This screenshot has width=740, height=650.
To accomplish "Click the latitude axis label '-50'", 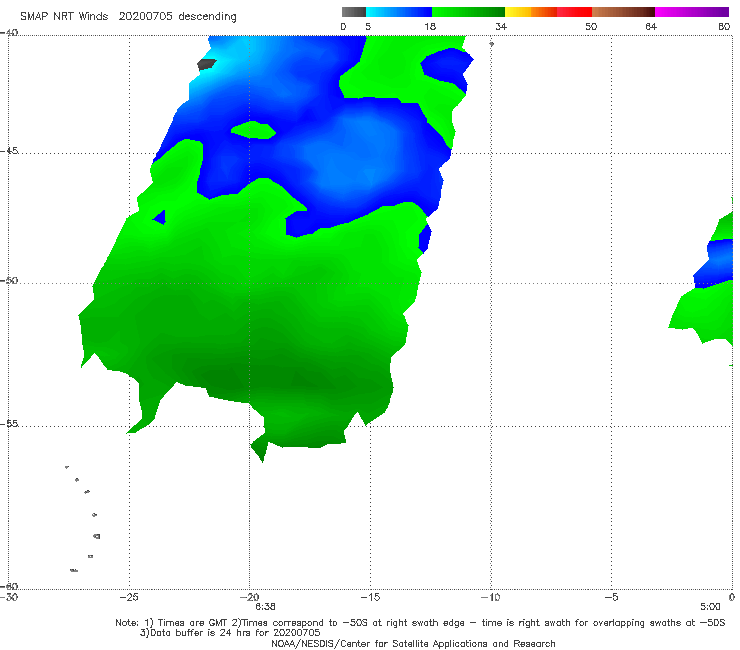I will pyautogui.click(x=9, y=280).
